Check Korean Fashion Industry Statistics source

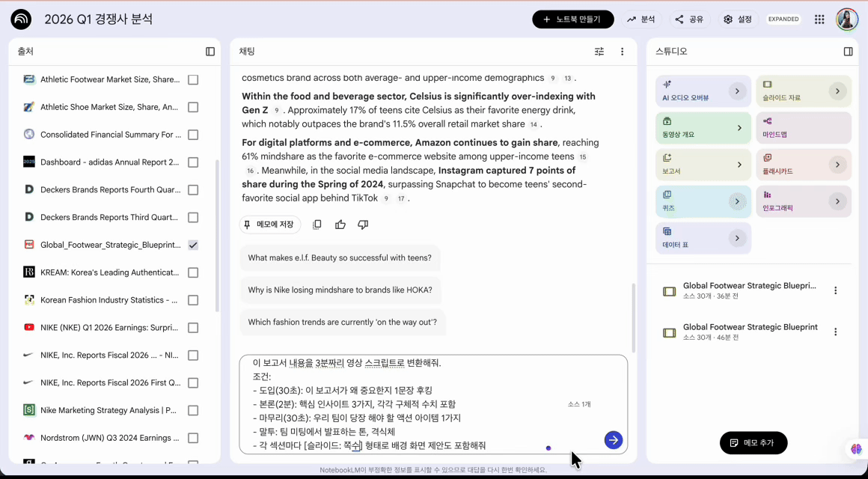tap(193, 300)
